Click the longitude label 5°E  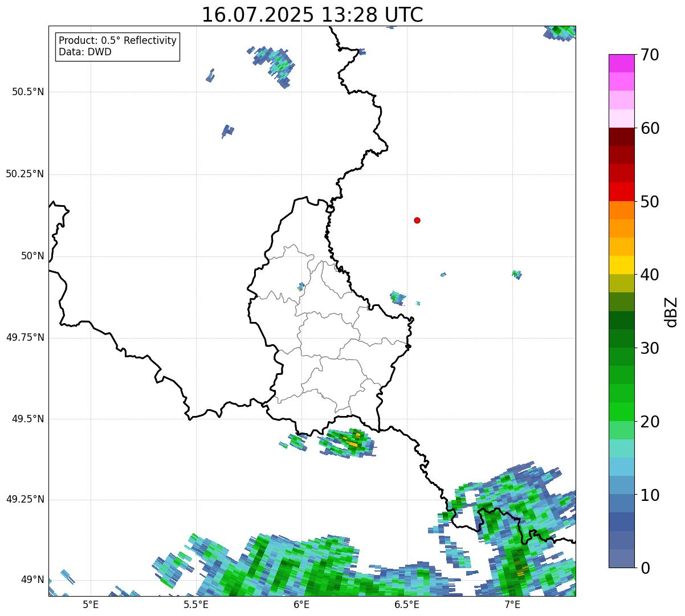pos(91,605)
